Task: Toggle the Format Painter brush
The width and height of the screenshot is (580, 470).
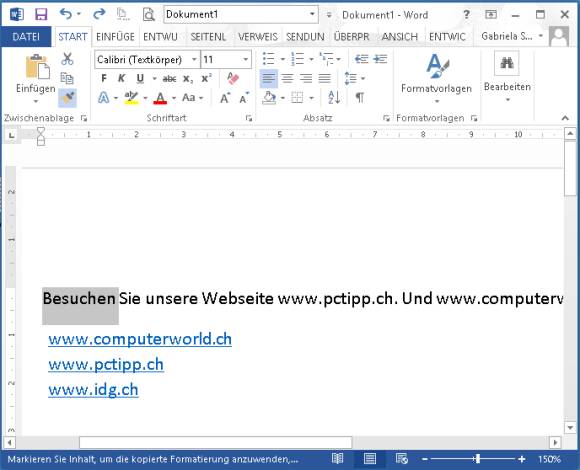Action: [67, 98]
